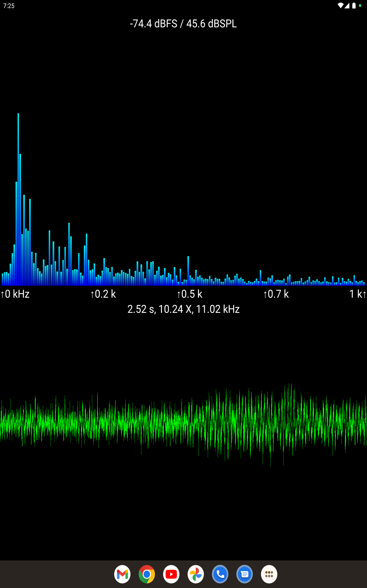Screen dimensions: 367x588
Task: Open the app drawer
Action: point(269,574)
